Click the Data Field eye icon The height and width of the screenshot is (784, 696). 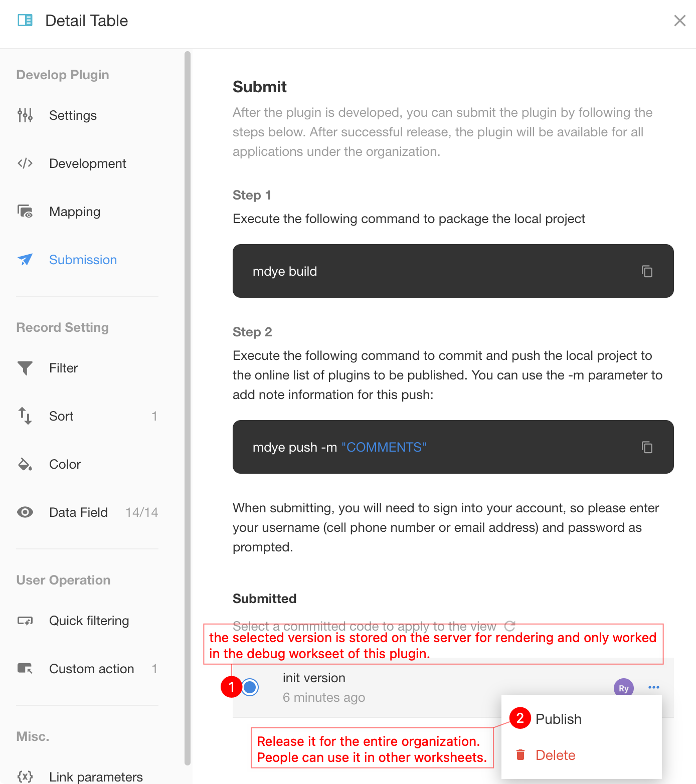pyautogui.click(x=25, y=512)
